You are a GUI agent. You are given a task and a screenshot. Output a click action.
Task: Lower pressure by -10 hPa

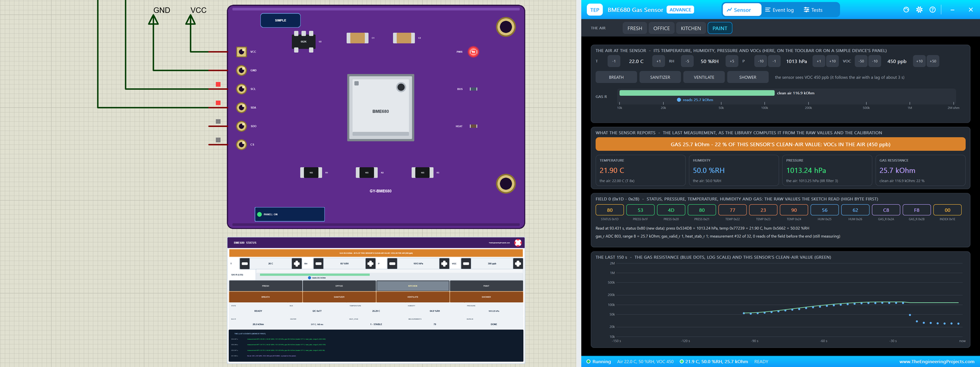(x=761, y=61)
